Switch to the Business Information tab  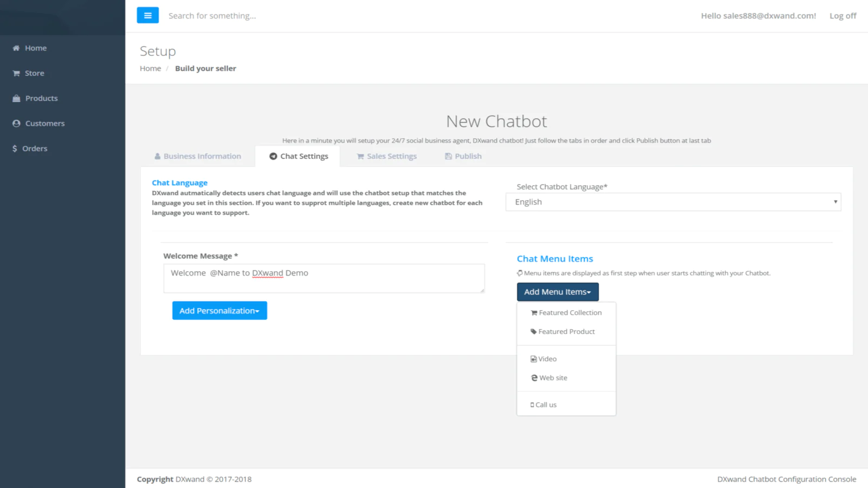[197, 156]
